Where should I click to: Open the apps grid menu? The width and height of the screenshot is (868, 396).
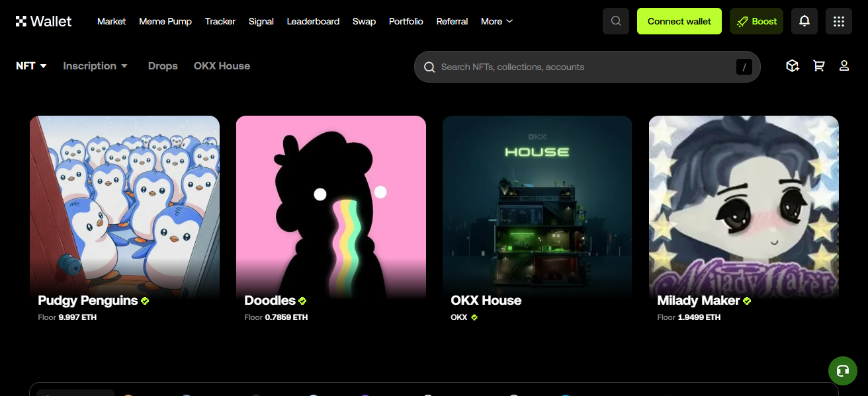(x=839, y=21)
